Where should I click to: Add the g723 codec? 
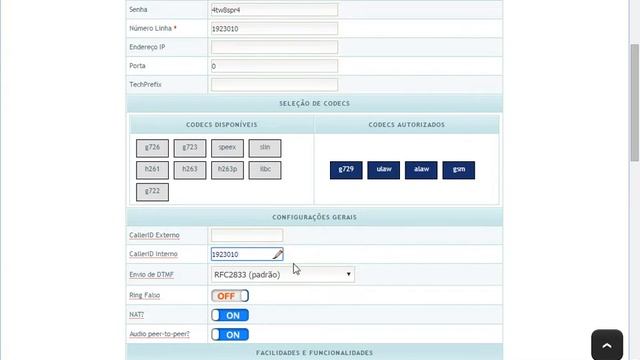pos(190,148)
